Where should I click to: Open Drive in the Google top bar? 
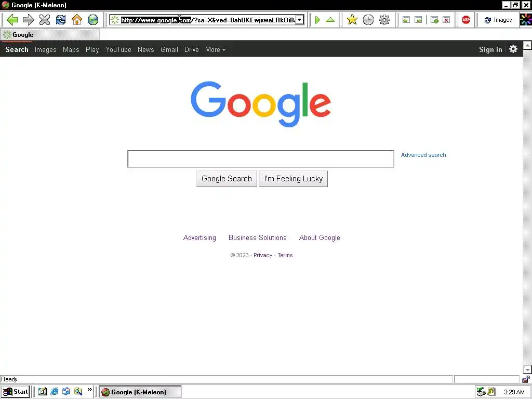[x=192, y=49]
